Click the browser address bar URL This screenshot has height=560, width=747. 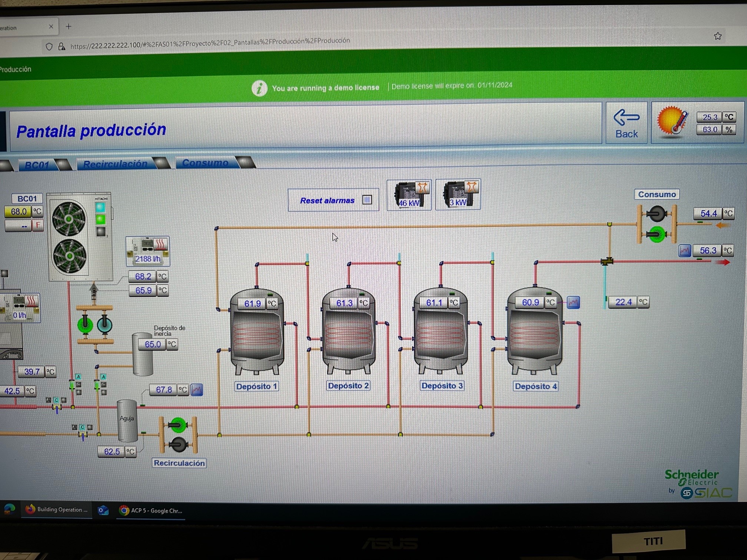(210, 43)
